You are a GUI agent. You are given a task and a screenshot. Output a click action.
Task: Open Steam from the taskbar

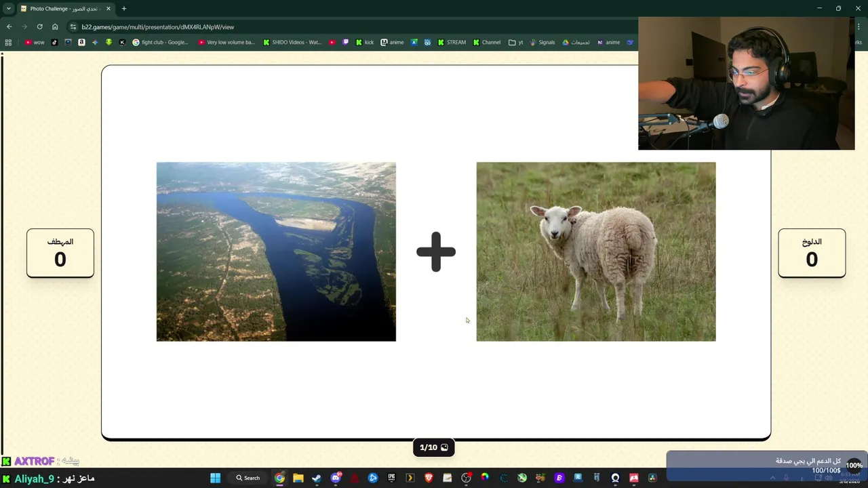[x=317, y=478]
